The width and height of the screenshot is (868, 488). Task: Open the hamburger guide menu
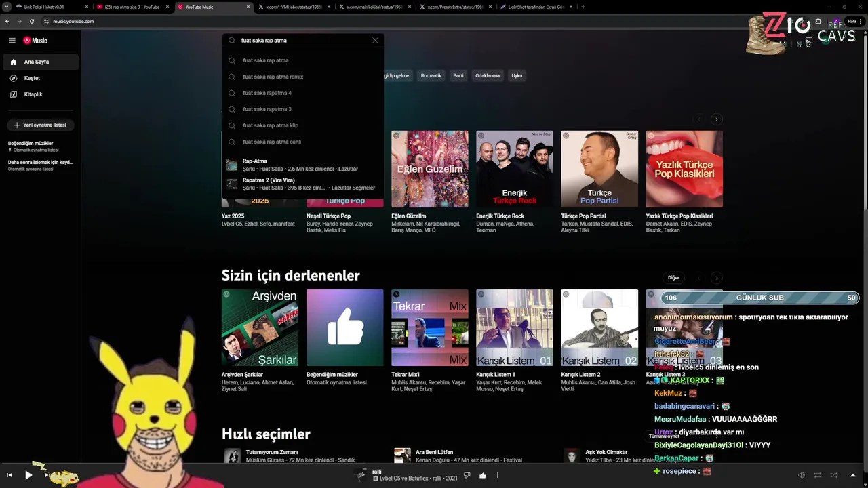[12, 41]
